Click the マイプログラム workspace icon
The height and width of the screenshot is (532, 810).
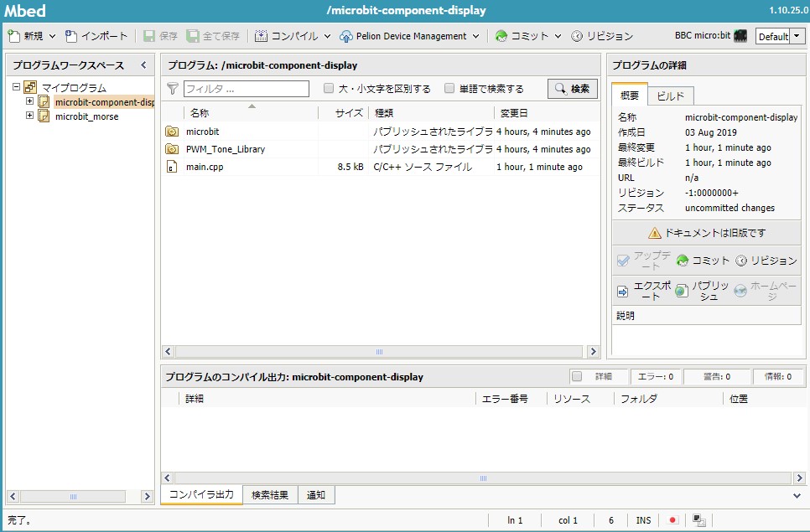pyautogui.click(x=30, y=87)
